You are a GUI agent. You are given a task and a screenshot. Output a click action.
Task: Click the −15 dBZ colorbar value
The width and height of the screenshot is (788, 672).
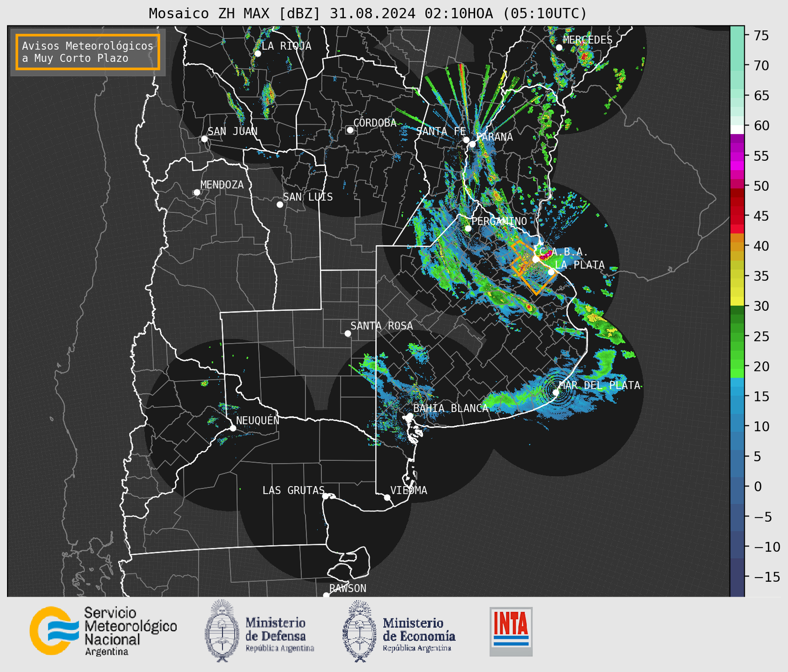(x=766, y=577)
